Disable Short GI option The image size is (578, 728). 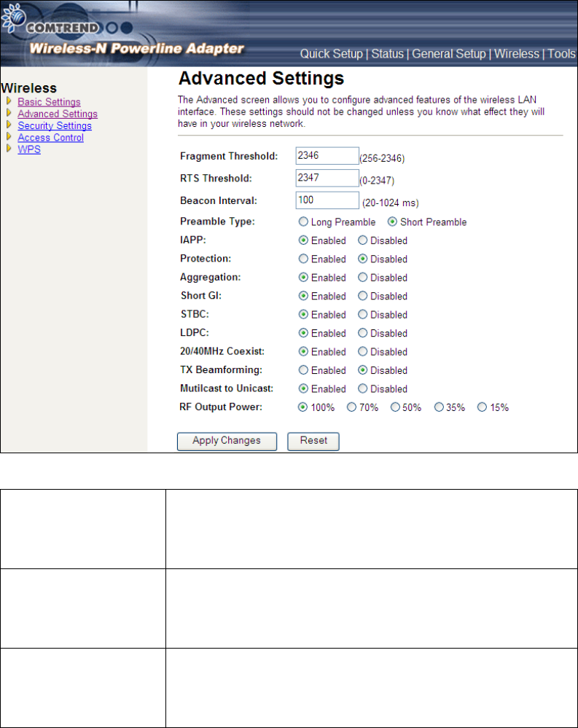point(362,296)
